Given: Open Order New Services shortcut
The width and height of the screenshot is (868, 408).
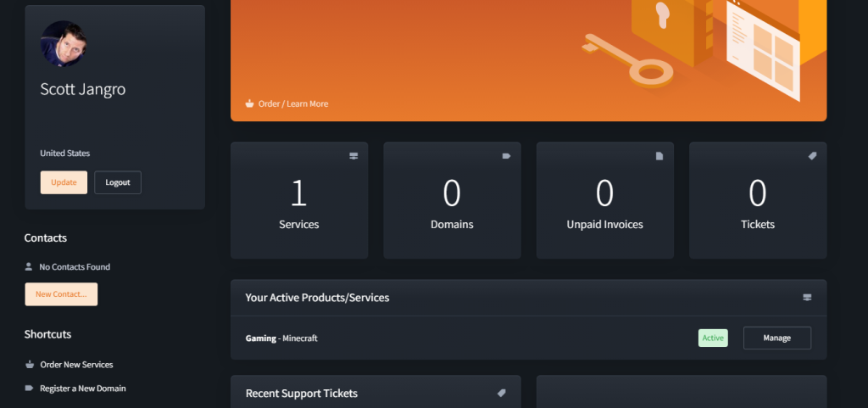Looking at the screenshot, I should [x=76, y=364].
